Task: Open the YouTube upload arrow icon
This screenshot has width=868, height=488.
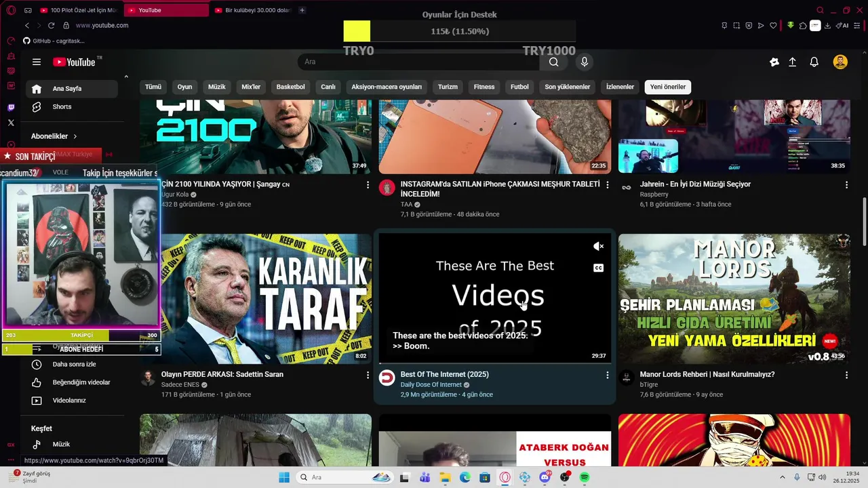Action: tap(792, 62)
